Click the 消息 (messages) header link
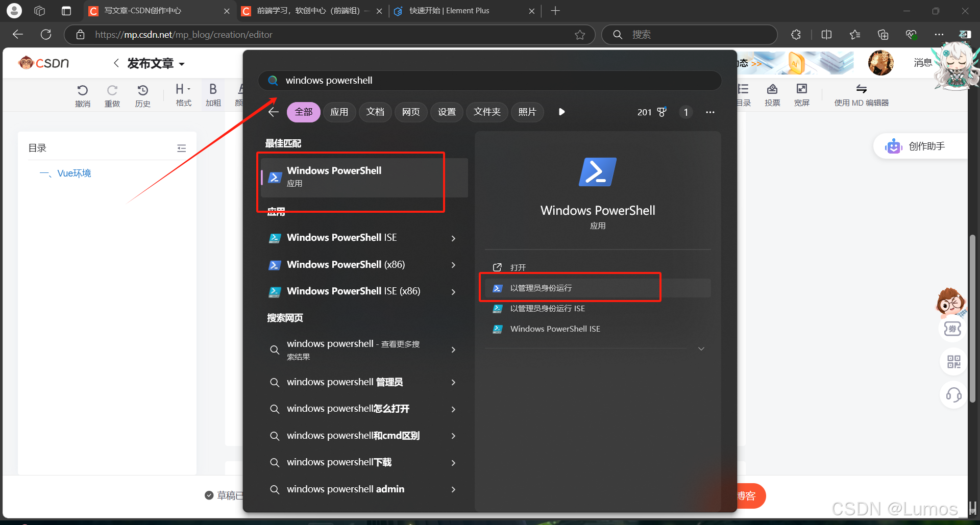This screenshot has height=525, width=980. pos(923,63)
